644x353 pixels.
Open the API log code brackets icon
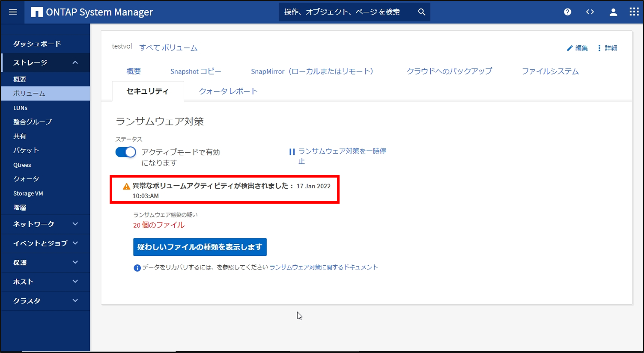(590, 12)
